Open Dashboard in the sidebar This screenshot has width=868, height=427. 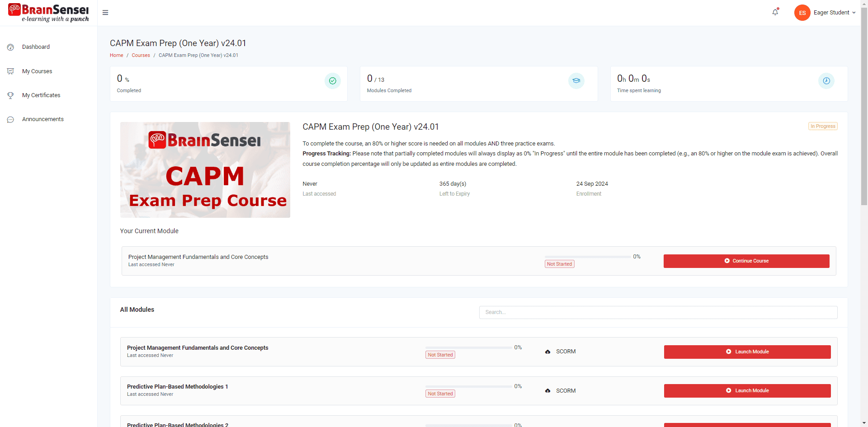pos(36,47)
